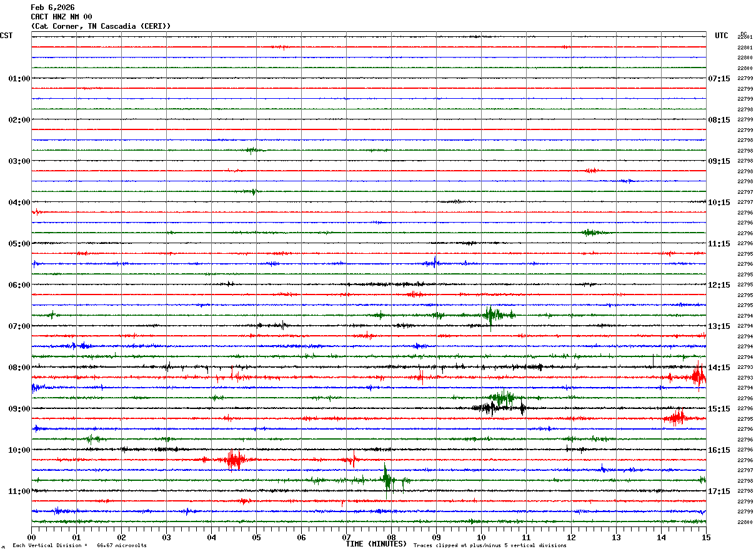
Task: Click the 01:00 CST time label
Action: pos(19,79)
